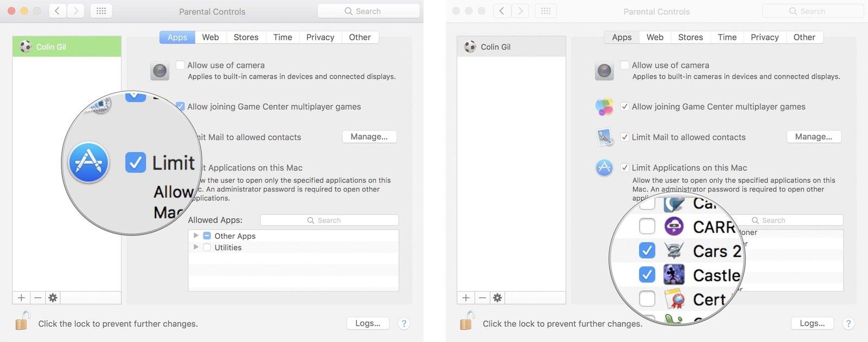868x342 pixels.
Task: Click the Game Center bubbles icon
Action: pyautogui.click(x=604, y=107)
